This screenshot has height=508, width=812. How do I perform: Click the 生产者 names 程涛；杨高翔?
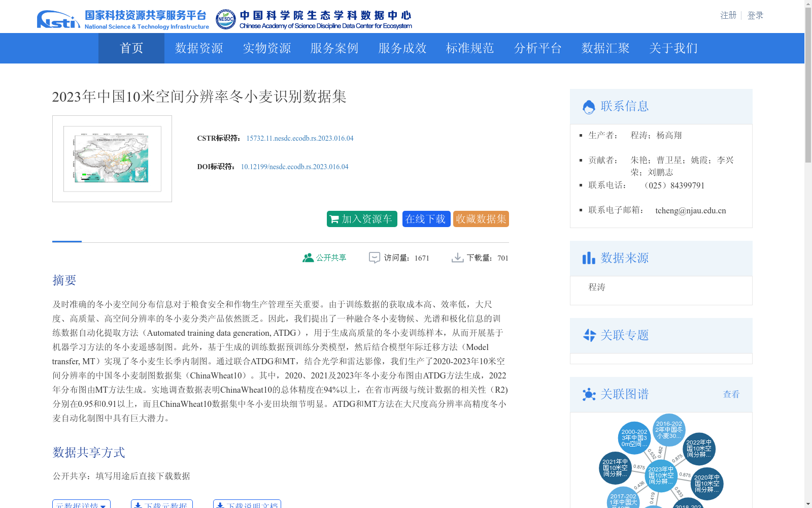coord(656,135)
